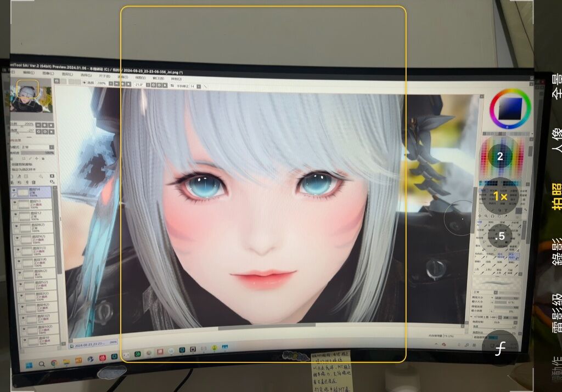Toggle visibility of layer 图层4(2)
This screenshot has width=562, height=392.
click(23, 307)
